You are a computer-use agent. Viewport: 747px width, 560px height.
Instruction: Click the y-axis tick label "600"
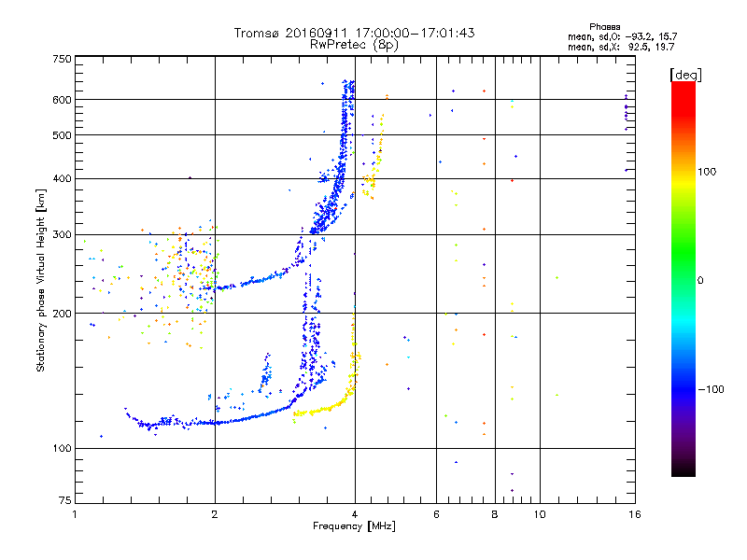pyautogui.click(x=62, y=100)
